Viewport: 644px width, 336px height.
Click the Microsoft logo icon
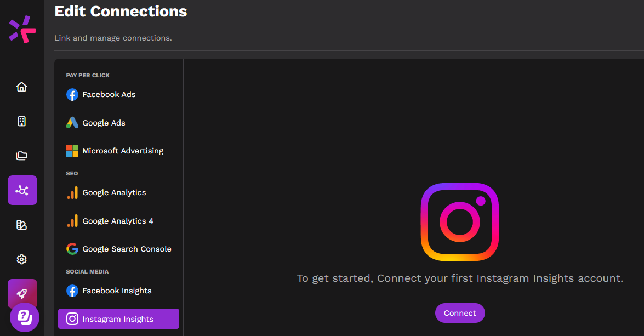pos(72,151)
